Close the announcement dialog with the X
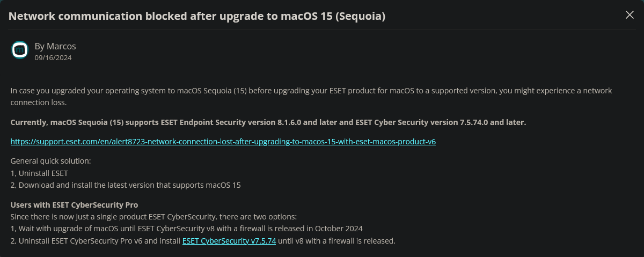 tap(630, 15)
